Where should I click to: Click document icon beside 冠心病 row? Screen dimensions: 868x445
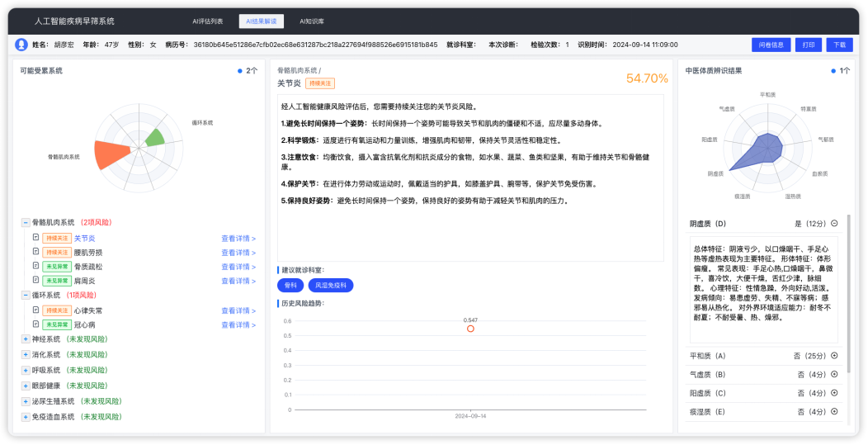36,324
